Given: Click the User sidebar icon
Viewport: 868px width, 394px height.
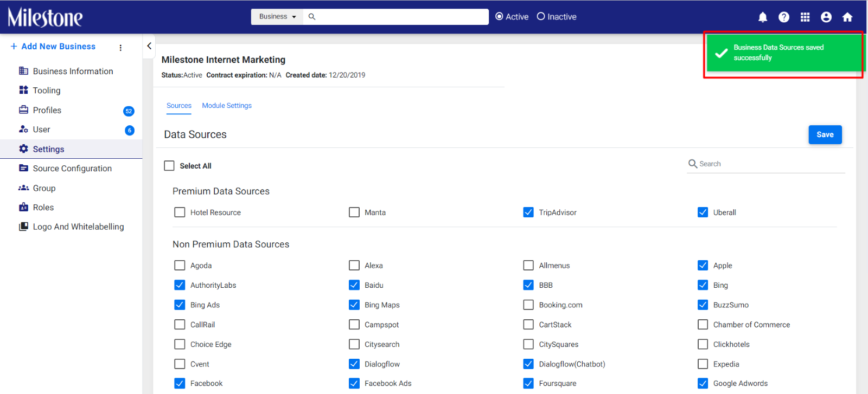Looking at the screenshot, I should (23, 129).
